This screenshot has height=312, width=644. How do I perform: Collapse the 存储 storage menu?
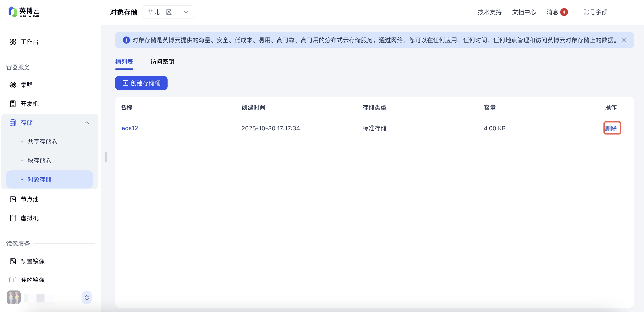tap(87, 123)
